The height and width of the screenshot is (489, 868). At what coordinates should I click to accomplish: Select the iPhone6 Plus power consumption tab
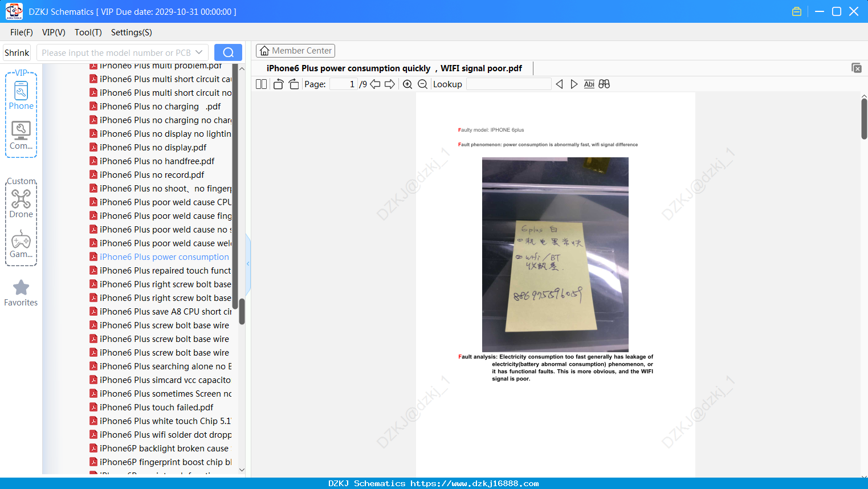click(x=394, y=68)
